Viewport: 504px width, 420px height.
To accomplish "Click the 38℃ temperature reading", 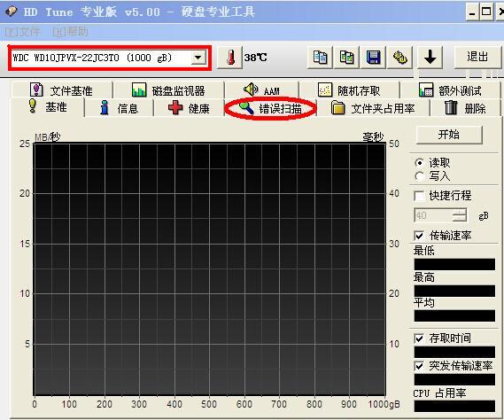I will pyautogui.click(x=255, y=58).
